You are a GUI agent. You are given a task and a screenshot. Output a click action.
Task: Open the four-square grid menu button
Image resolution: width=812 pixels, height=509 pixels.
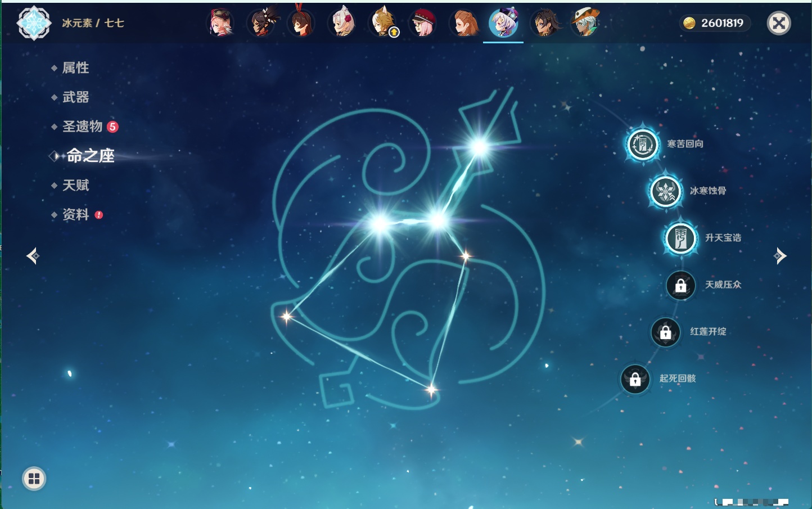[34, 479]
